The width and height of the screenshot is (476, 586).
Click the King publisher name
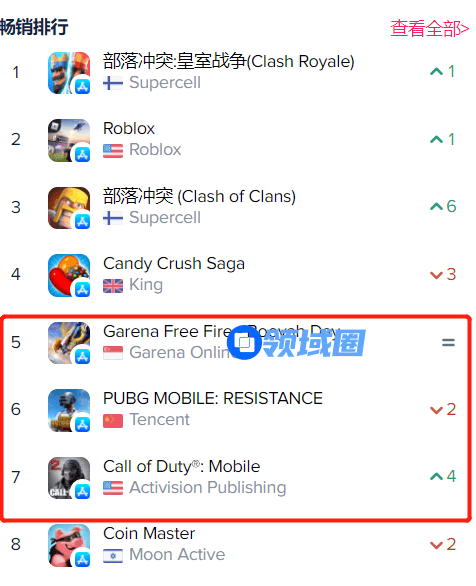146,285
